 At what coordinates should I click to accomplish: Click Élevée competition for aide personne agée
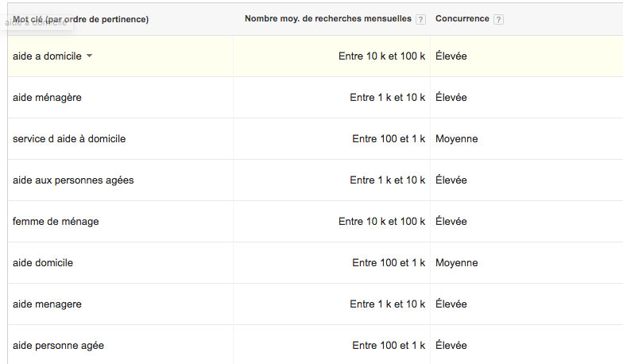pos(451,345)
